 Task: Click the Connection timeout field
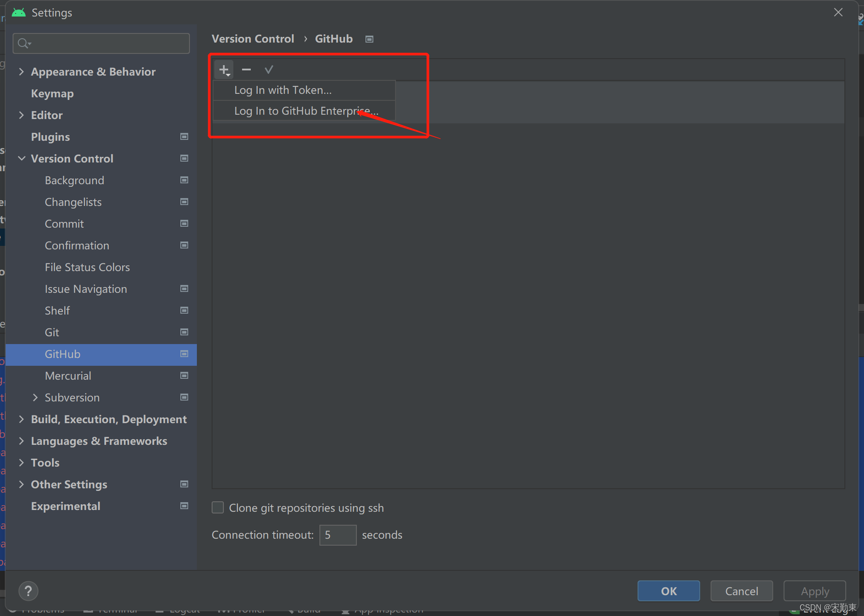point(338,535)
